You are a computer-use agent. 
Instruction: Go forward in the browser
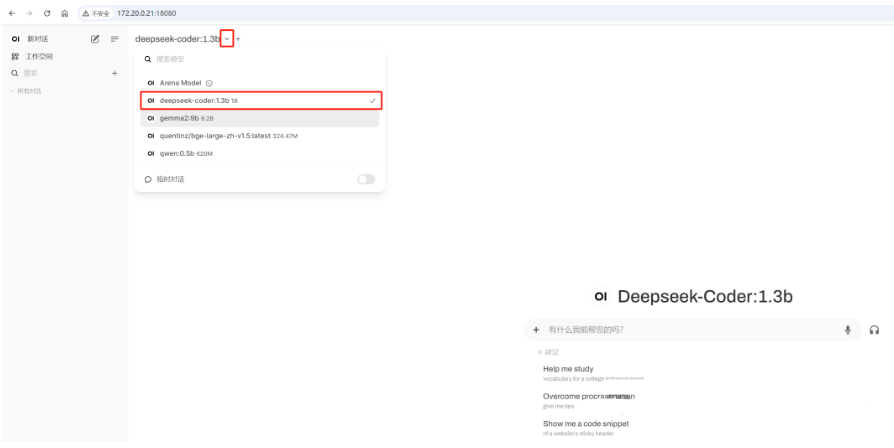click(29, 13)
